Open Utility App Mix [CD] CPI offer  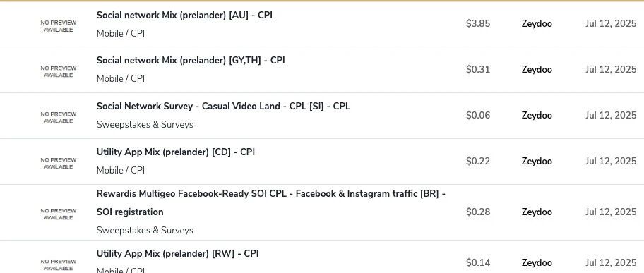176,152
